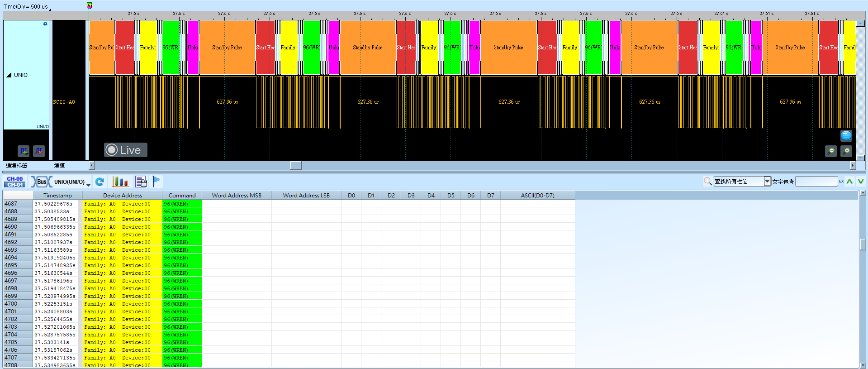Open the bar chart statistics icon
The height and width of the screenshot is (369, 868).
(120, 182)
